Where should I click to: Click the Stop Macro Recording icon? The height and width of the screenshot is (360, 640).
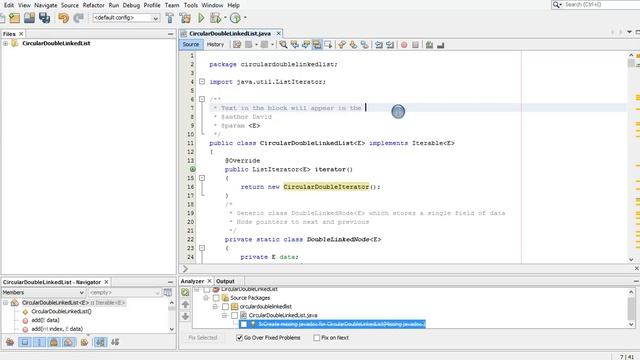[415, 44]
